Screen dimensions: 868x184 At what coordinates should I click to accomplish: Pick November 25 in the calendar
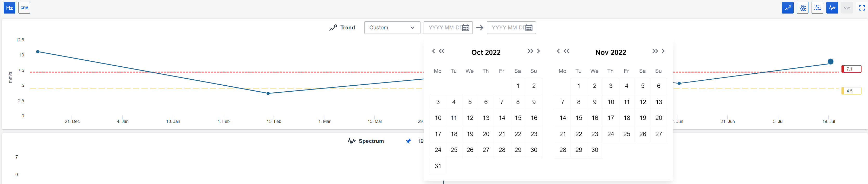(x=627, y=134)
